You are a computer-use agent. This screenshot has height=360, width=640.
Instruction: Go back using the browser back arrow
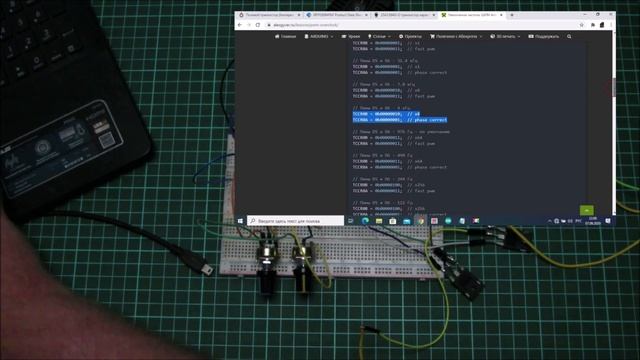[x=240, y=25]
